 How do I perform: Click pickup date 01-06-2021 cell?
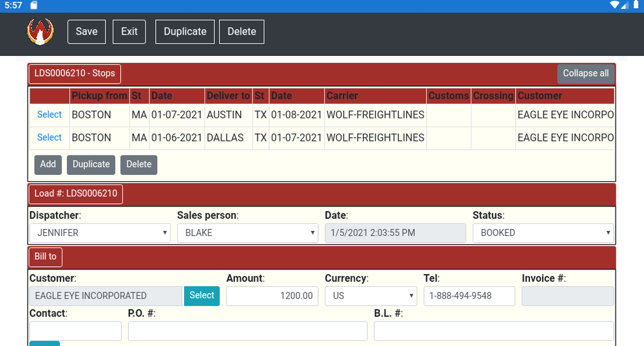click(176, 138)
